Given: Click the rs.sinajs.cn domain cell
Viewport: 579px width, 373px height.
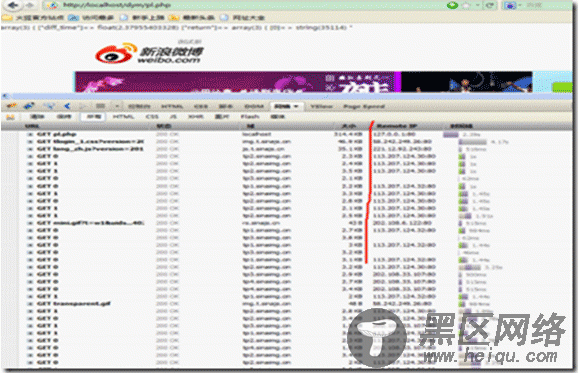Looking at the screenshot, I should (x=261, y=223).
